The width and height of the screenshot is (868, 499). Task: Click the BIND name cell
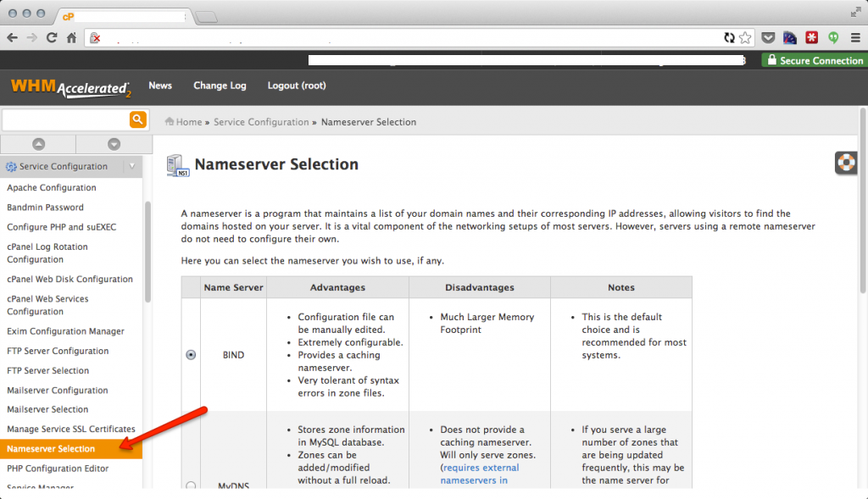coord(234,355)
